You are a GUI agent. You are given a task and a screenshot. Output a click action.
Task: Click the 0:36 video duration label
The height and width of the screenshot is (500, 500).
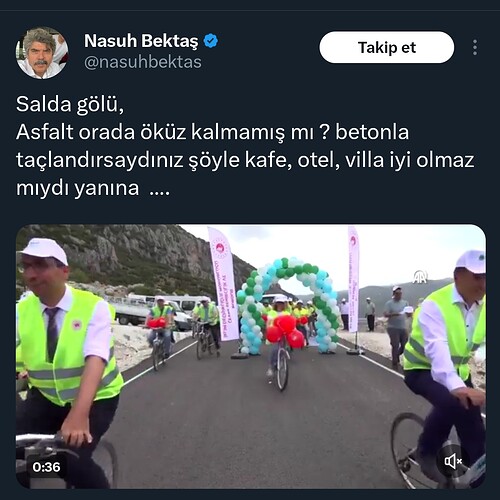(46, 467)
